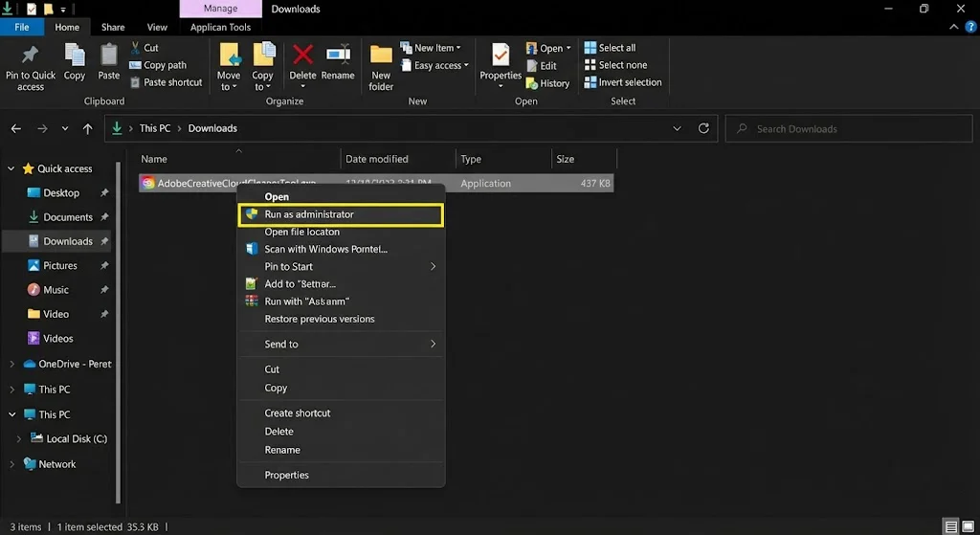Click Select none in ribbon
Image resolution: width=980 pixels, height=535 pixels.
pos(622,65)
